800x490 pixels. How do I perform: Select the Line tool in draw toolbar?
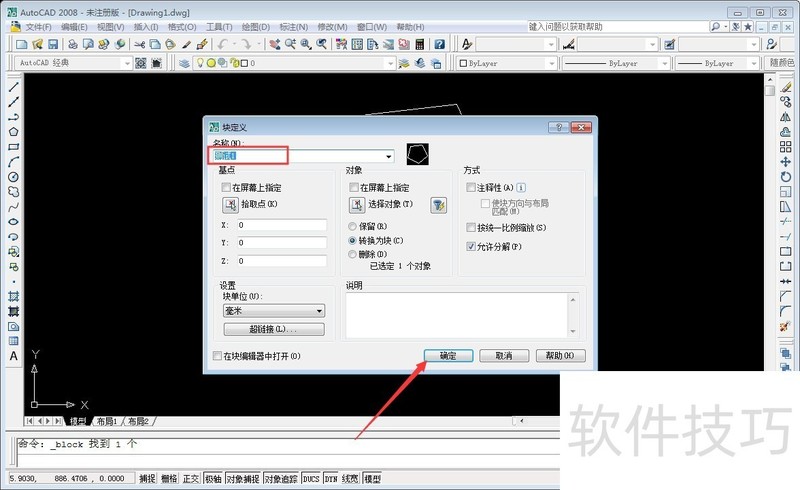[x=13, y=87]
